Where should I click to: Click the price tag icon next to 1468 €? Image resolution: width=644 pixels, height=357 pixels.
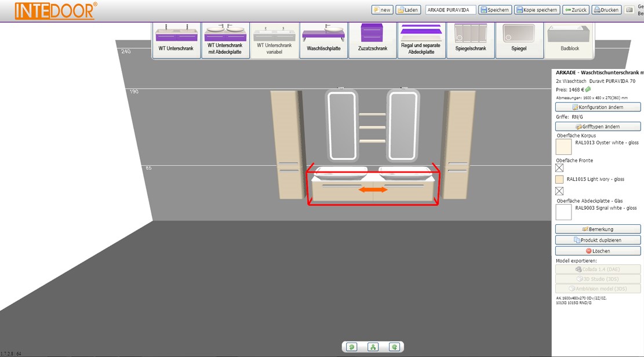click(588, 90)
